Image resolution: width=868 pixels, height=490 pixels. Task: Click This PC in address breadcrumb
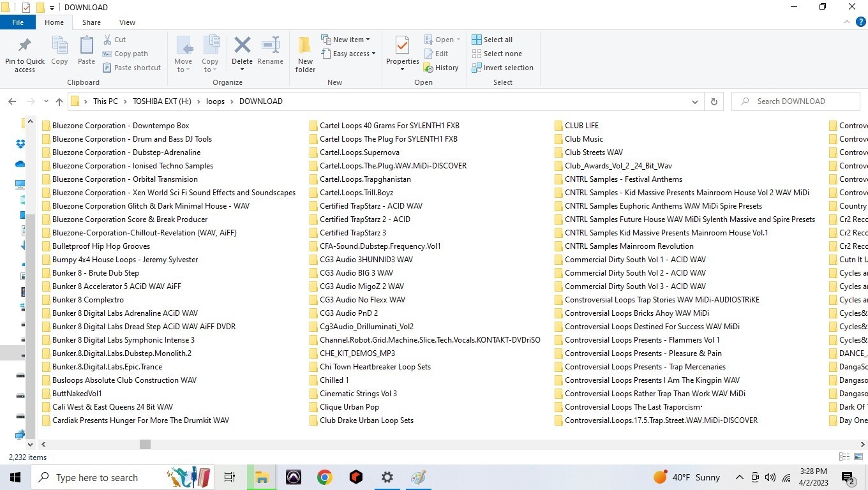tap(105, 101)
